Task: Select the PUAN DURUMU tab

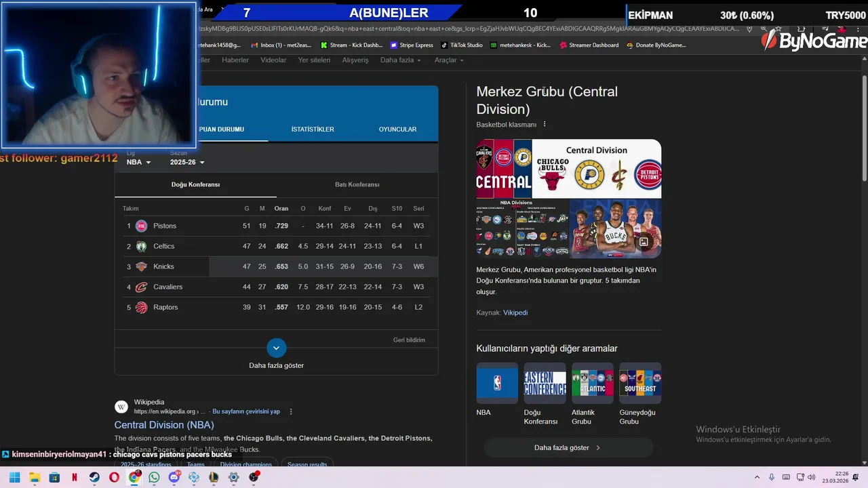Action: 221,129
